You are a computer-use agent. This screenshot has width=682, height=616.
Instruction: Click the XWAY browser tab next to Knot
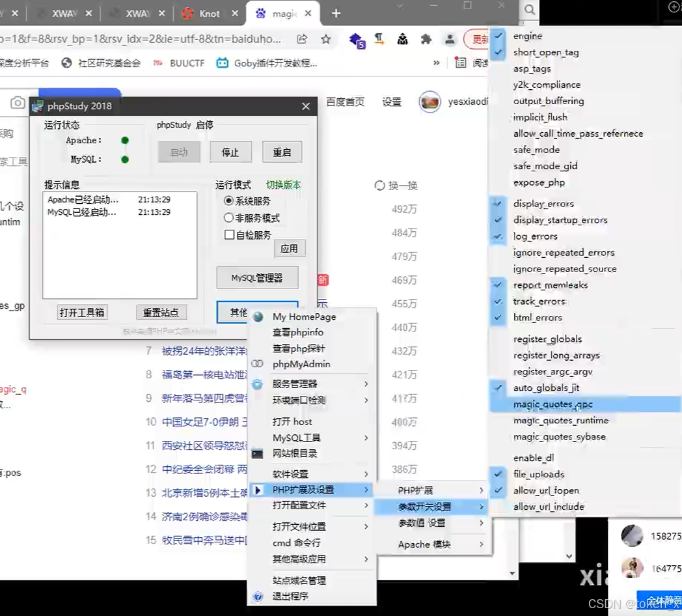coord(137,14)
